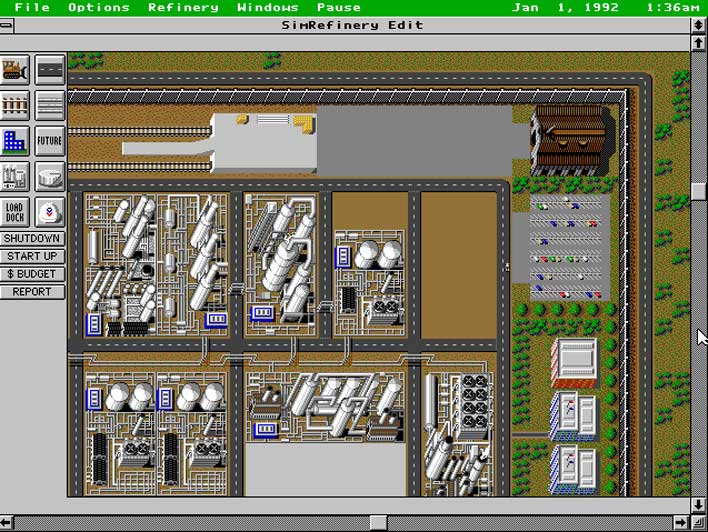Screen dimensions: 708x532
Task: Select the white-roof brick building
Action: [574, 363]
